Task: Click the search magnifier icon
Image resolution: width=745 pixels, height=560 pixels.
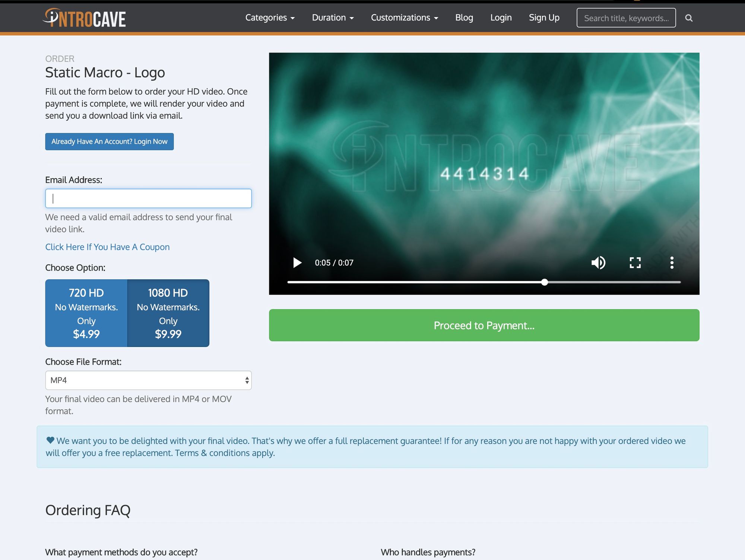Action: coord(689,18)
